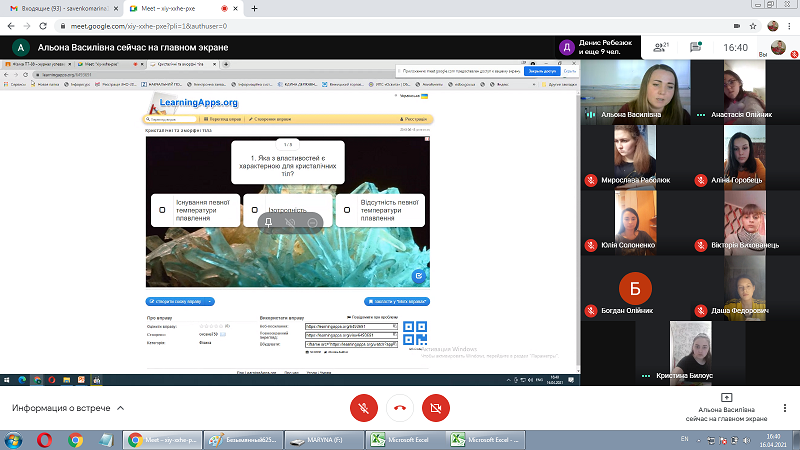Toggle your camera with the crossed camera button
Image resolution: width=800 pixels, height=450 pixels.
point(436,408)
